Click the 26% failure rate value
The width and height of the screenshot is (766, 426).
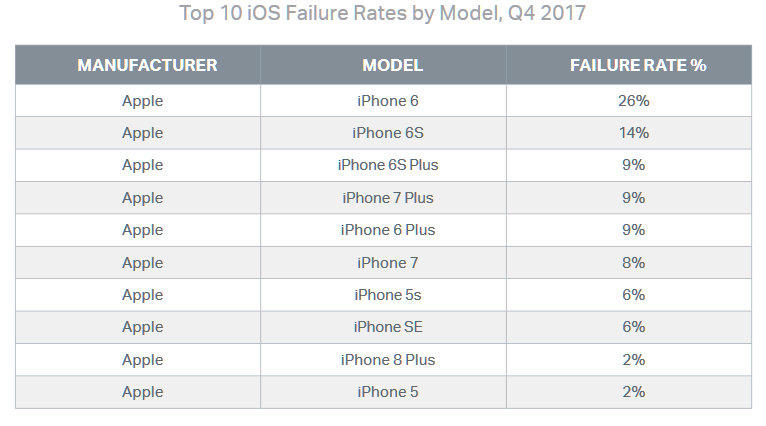pos(633,100)
